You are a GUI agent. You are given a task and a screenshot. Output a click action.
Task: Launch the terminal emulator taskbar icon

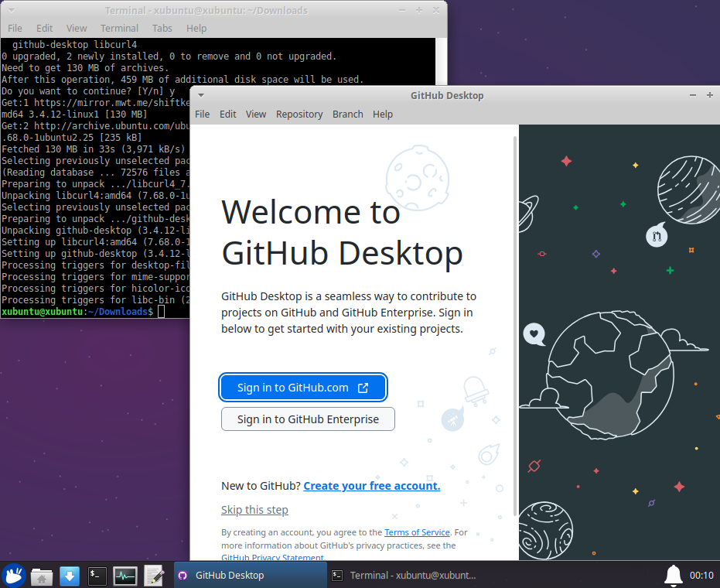pos(97,576)
